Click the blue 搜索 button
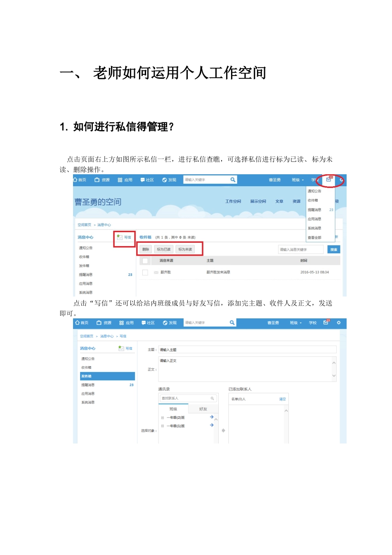The width and height of the screenshot is (392, 555). point(334,249)
